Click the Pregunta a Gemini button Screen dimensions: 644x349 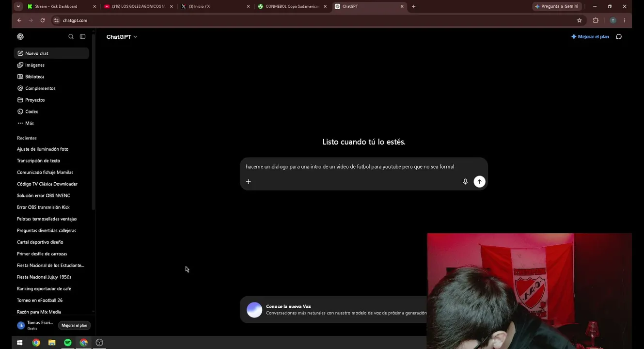[x=556, y=6]
